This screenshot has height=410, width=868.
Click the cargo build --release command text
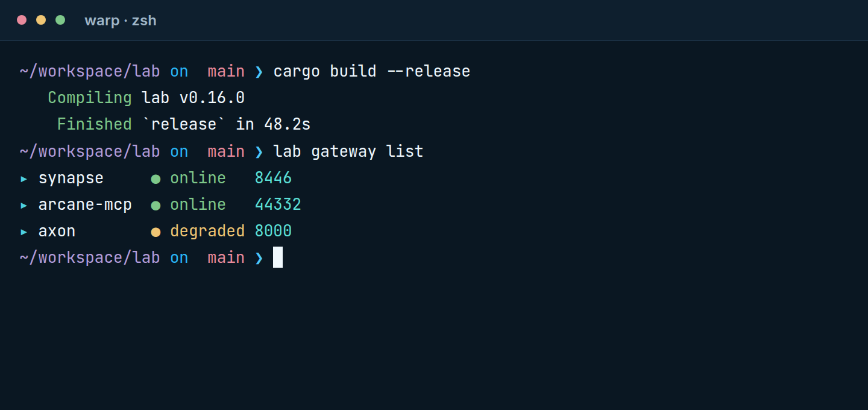click(372, 72)
